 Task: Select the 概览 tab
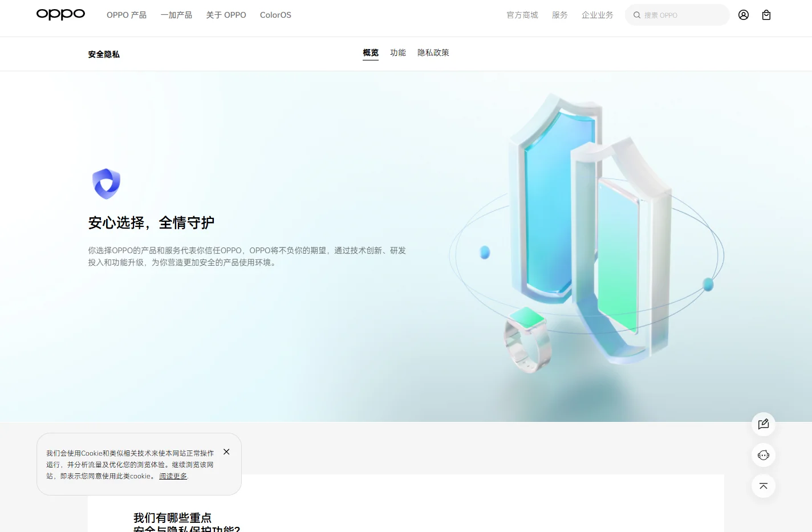pos(371,52)
